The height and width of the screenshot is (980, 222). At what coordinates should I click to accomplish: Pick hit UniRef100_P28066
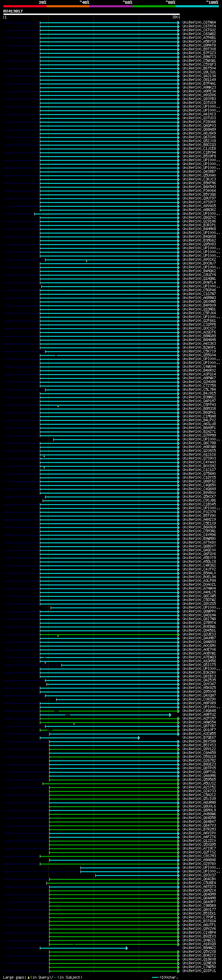tap(199, 122)
